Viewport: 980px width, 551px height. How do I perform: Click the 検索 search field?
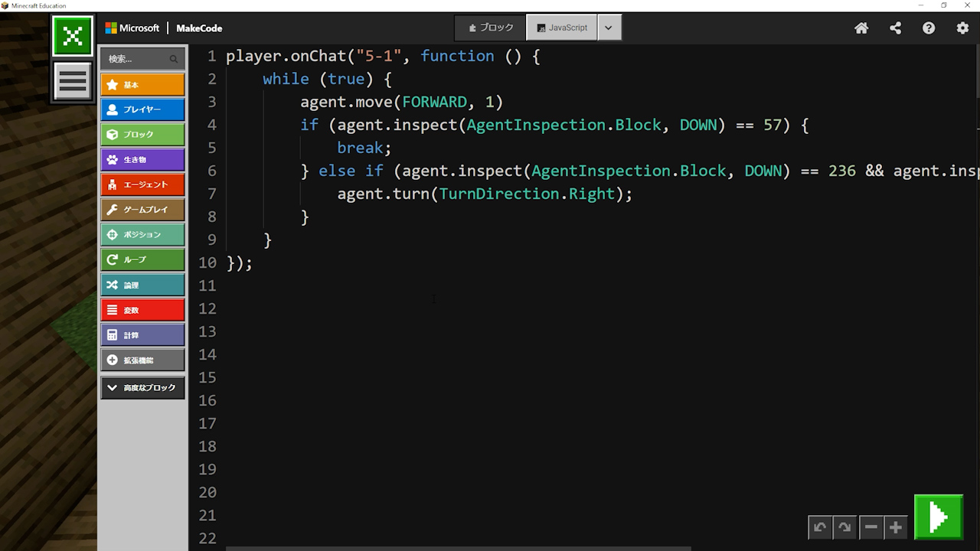(x=136, y=59)
